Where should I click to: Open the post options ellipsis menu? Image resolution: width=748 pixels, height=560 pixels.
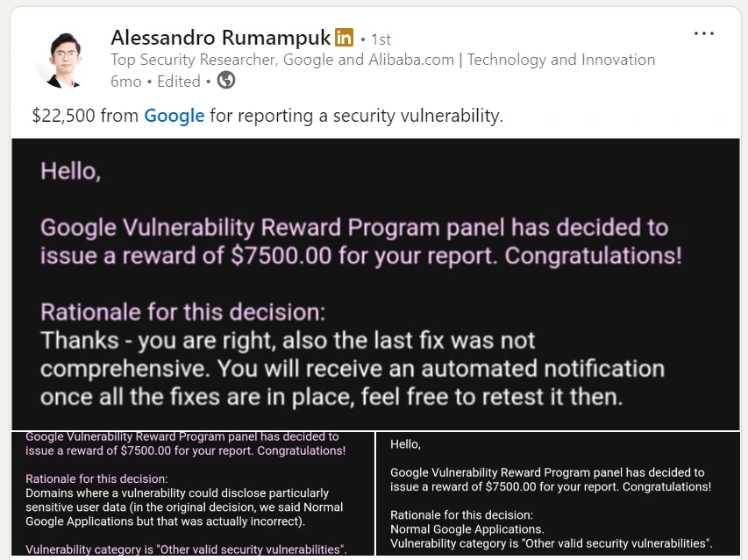[703, 32]
